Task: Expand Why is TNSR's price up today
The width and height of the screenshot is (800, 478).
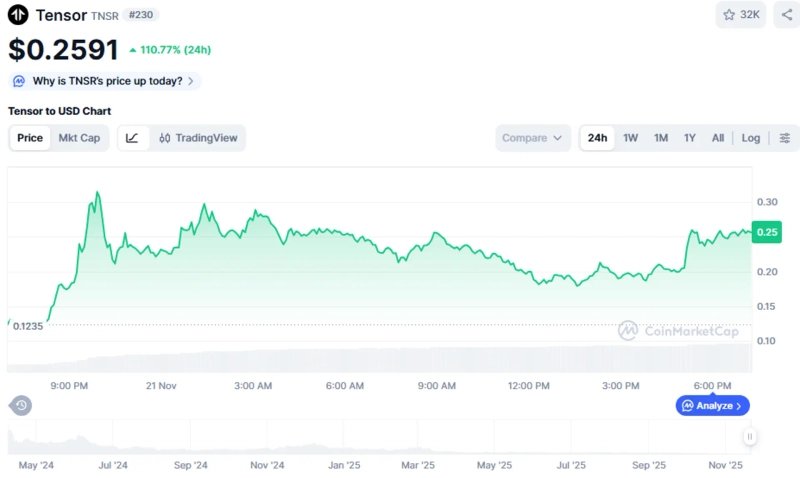Action: click(105, 81)
